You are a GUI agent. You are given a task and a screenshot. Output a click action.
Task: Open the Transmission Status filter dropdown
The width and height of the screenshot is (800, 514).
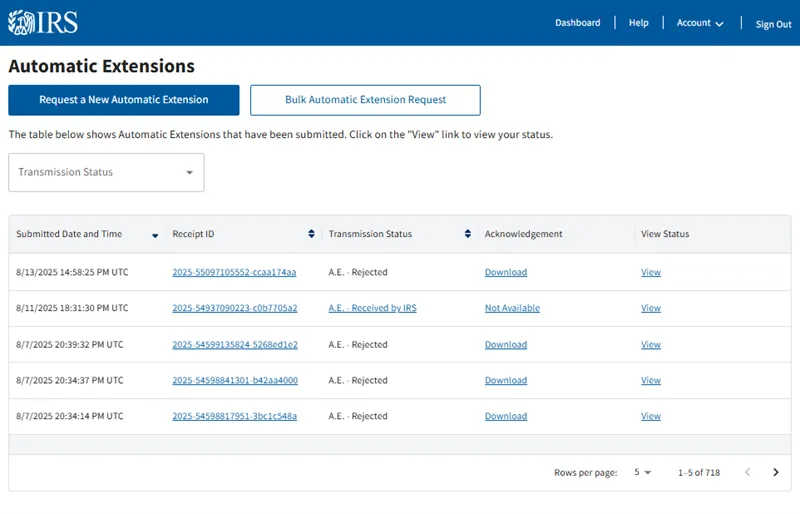(106, 173)
